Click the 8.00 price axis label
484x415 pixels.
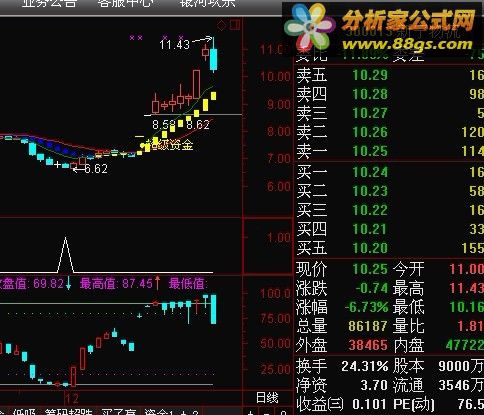[279, 131]
